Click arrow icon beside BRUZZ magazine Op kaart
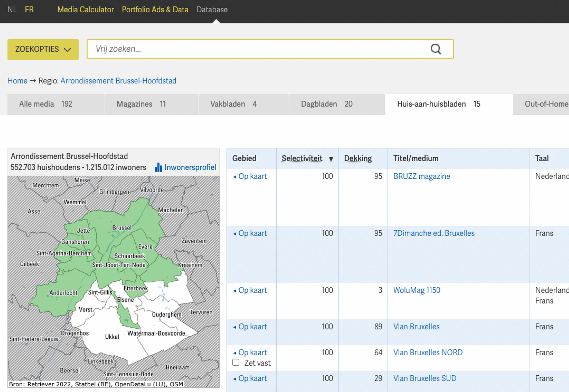Image resolution: width=569 pixels, height=392 pixels. coord(235,177)
